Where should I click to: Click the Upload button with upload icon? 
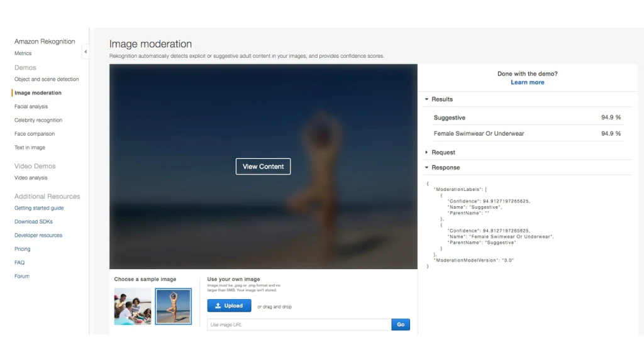tap(229, 305)
